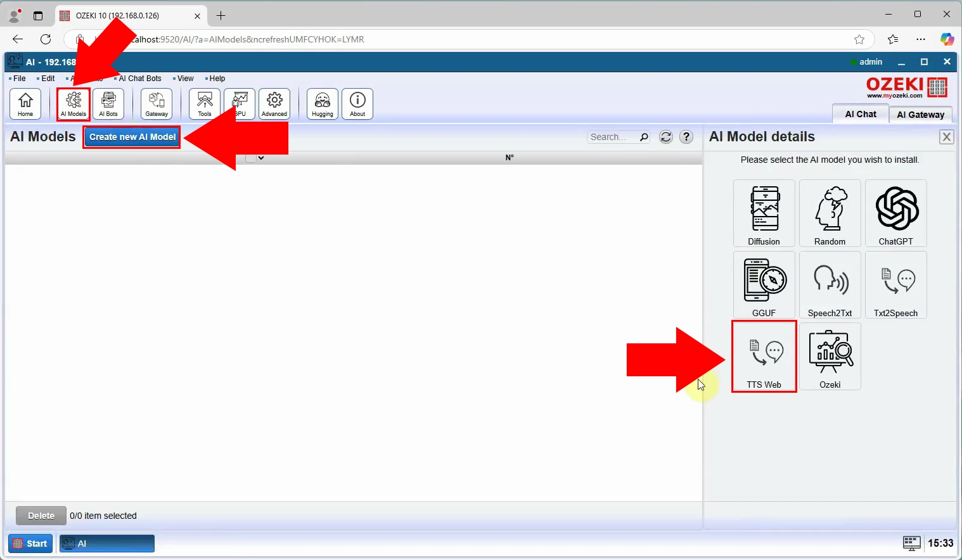The image size is (962, 560).
Task: Open browser settings and more menu
Action: coord(921,39)
